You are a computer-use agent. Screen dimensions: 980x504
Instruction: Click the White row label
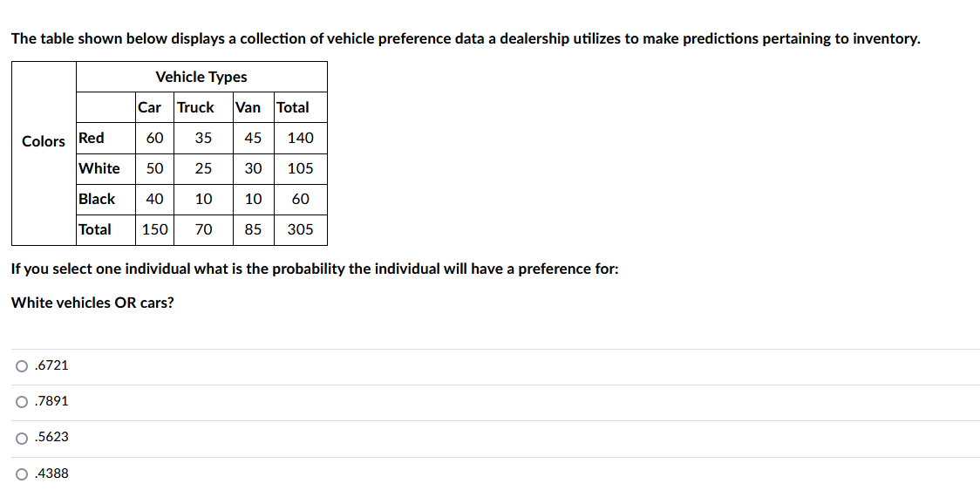click(98, 168)
